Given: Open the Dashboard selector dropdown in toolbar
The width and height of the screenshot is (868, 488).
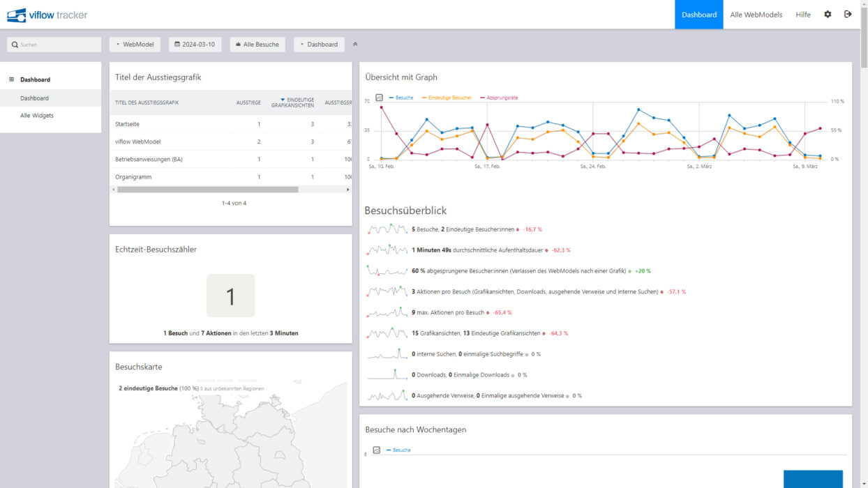Looking at the screenshot, I should point(319,45).
